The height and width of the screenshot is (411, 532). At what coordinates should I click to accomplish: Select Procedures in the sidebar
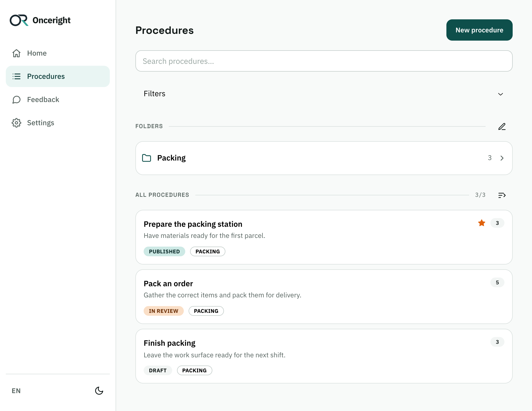[x=58, y=76]
